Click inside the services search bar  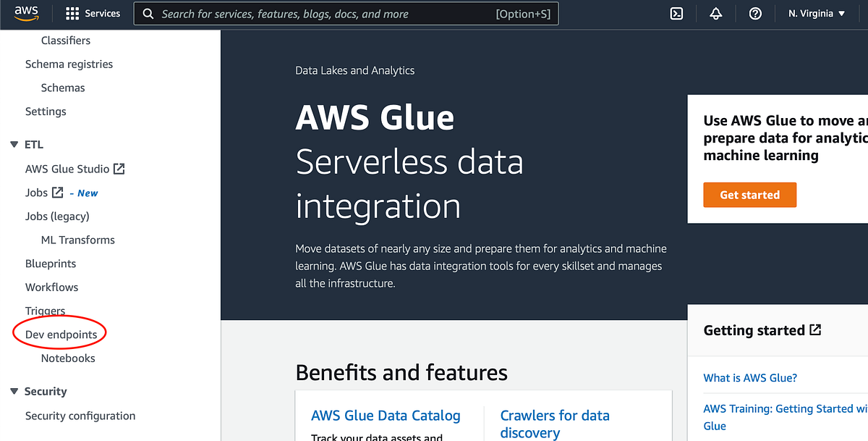pos(346,13)
